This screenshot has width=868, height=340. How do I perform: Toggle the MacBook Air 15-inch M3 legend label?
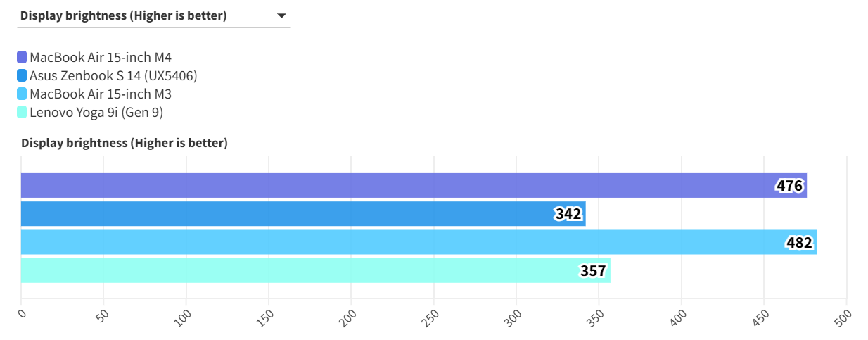tap(101, 94)
